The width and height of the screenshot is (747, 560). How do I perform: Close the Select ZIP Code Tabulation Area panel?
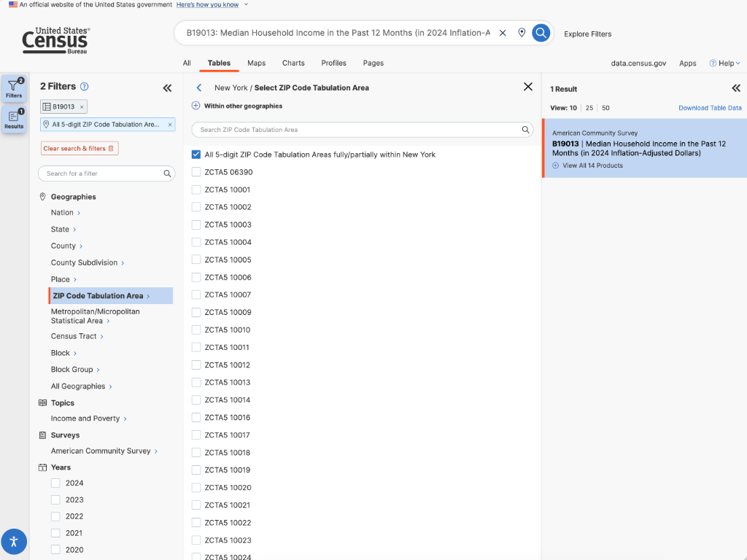coord(528,87)
